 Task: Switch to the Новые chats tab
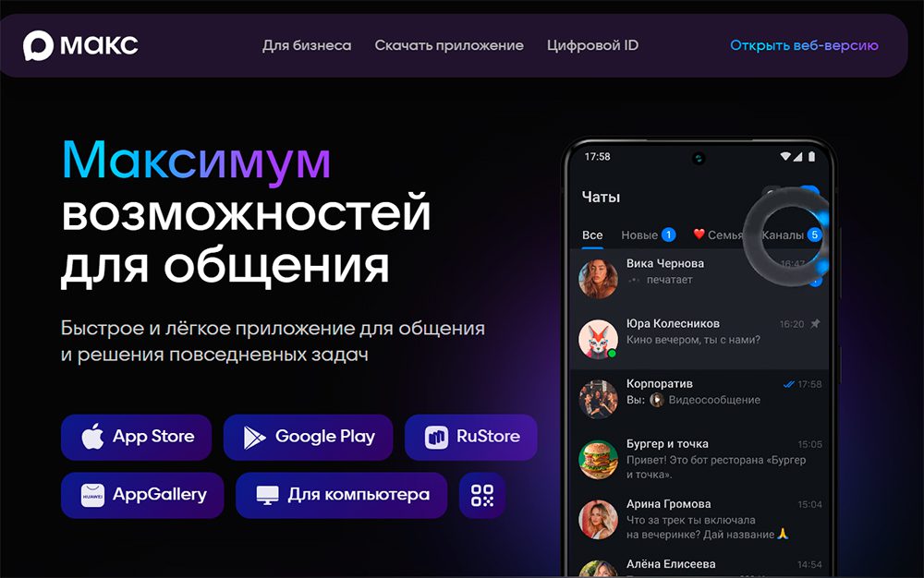(639, 235)
